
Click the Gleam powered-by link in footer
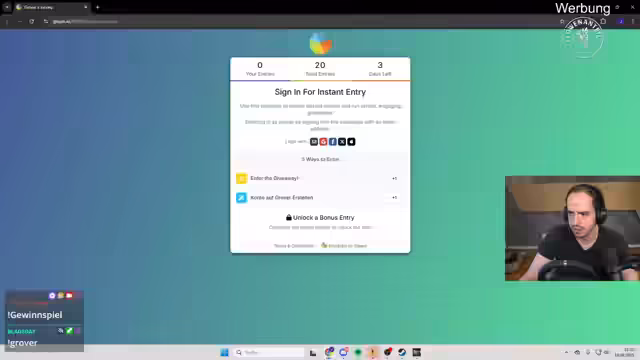(344, 246)
